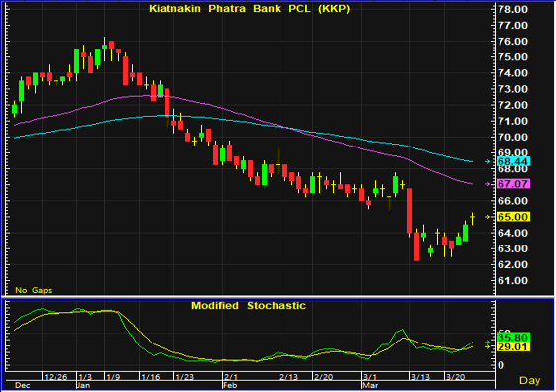The image size is (556, 392).
Task: Click the 76.00 price axis label
Action: [x=512, y=41]
